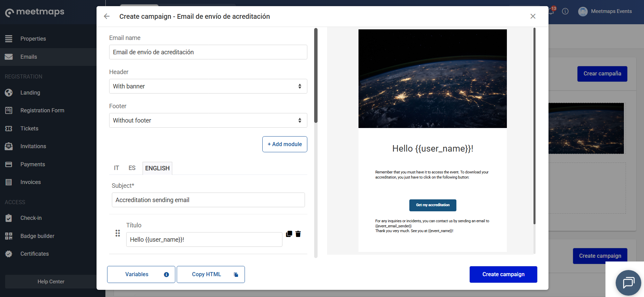
Task: Open the chat support bubble
Action: click(628, 283)
